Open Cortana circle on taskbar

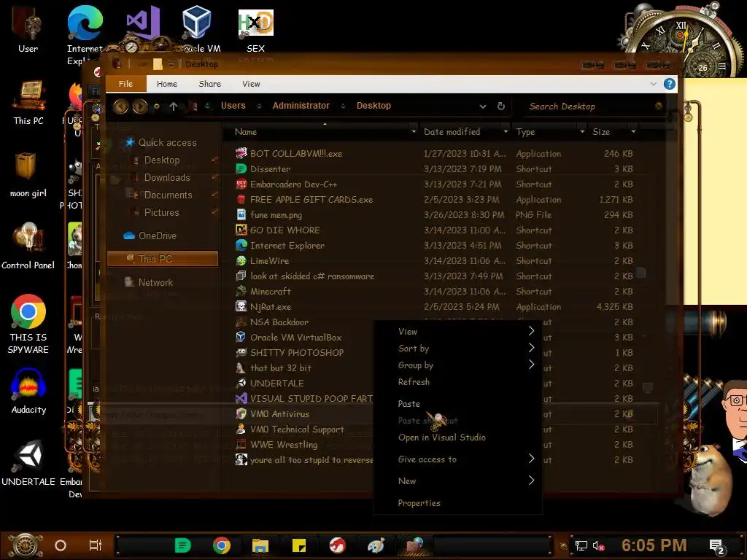click(61, 545)
